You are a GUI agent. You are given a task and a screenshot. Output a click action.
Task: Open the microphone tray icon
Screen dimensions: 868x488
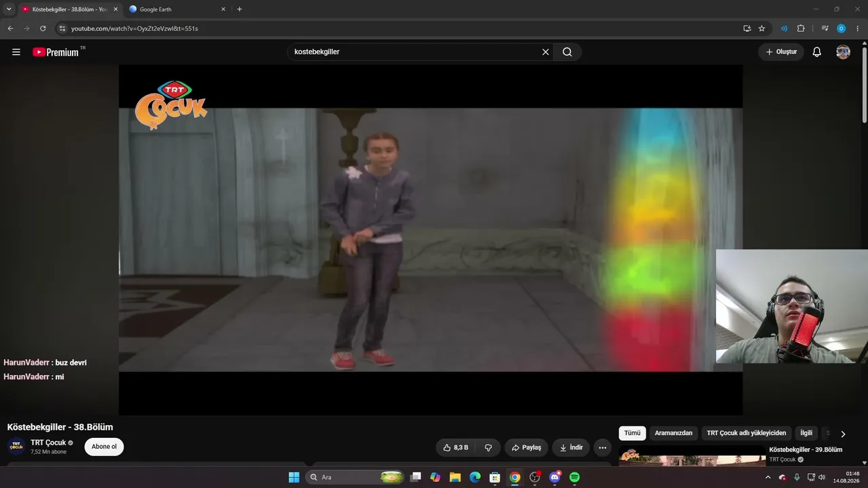point(797,477)
